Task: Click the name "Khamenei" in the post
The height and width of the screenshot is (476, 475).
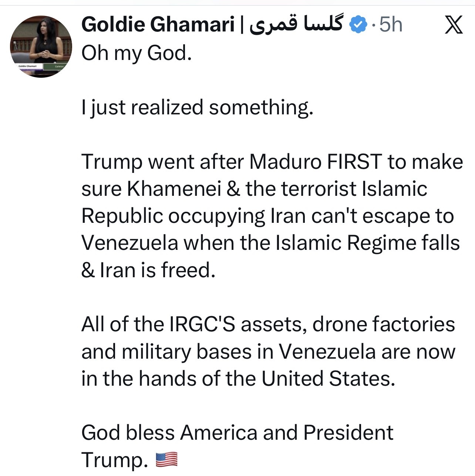Action: [x=174, y=189]
